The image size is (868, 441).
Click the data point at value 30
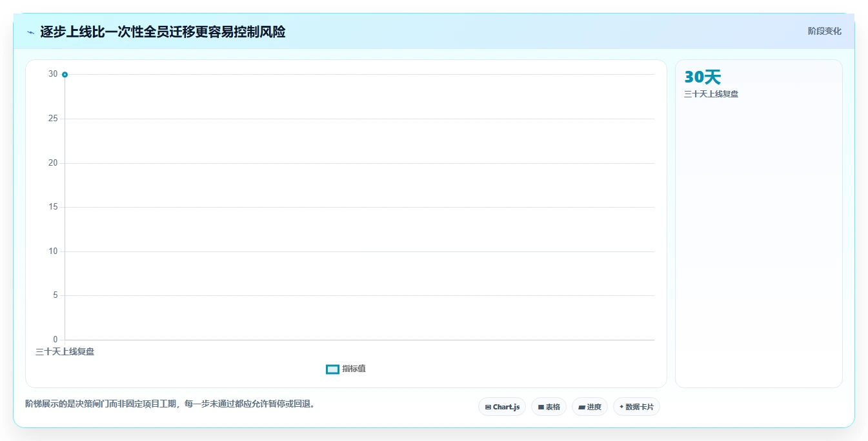(65, 75)
